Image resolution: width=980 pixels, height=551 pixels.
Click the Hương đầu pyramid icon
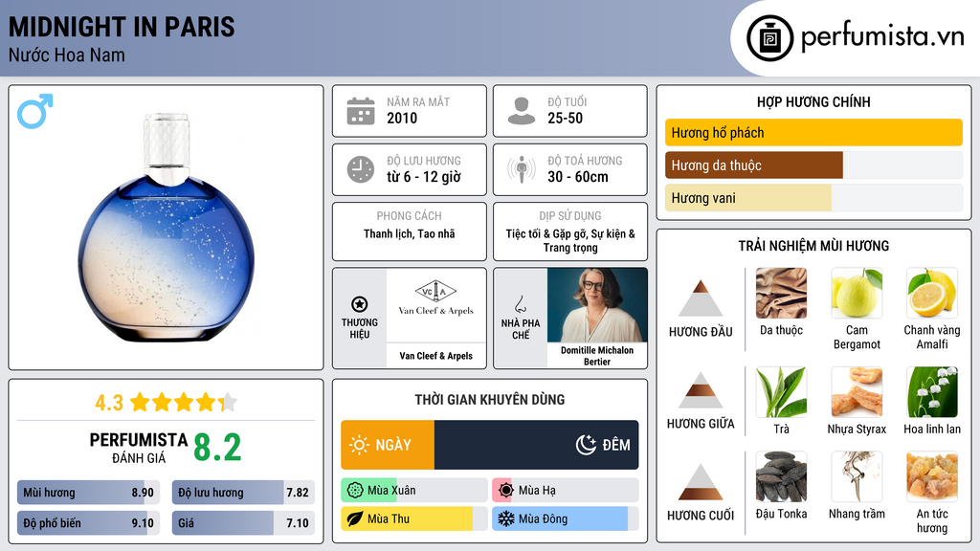click(x=701, y=298)
